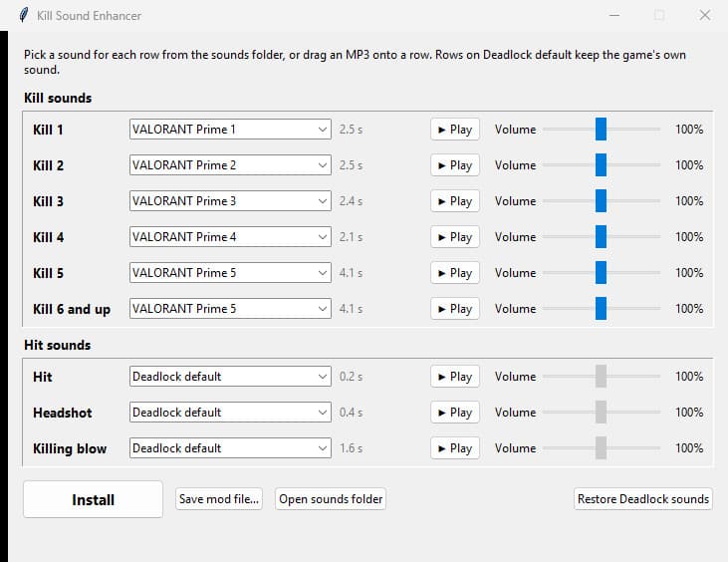Click the feather app icon in title bar
The height and width of the screenshot is (562, 728).
pyautogui.click(x=24, y=15)
